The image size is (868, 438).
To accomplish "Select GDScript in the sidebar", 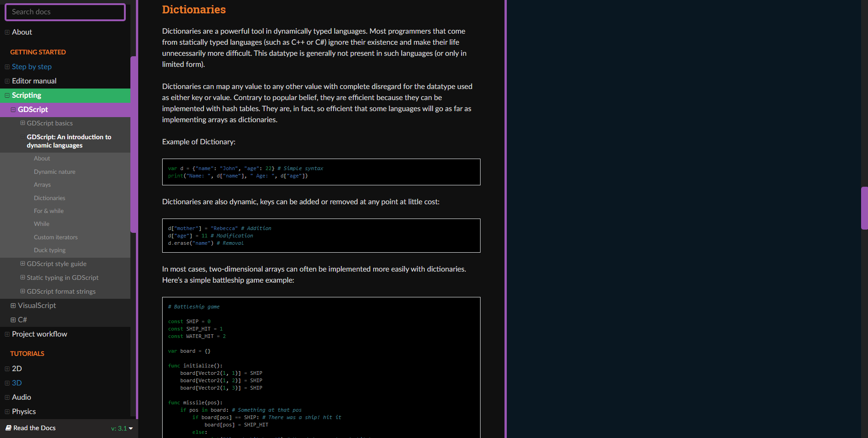I will (32, 109).
